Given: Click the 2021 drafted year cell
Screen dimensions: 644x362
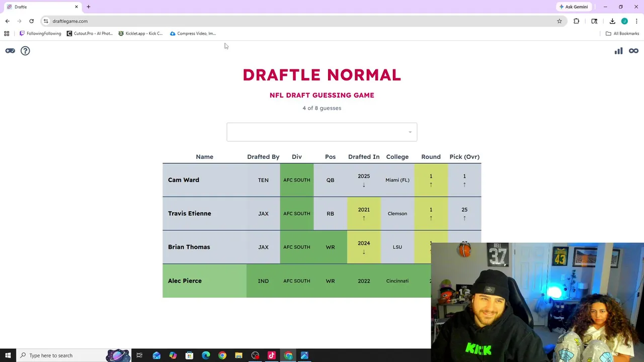Looking at the screenshot, I should (x=364, y=214).
